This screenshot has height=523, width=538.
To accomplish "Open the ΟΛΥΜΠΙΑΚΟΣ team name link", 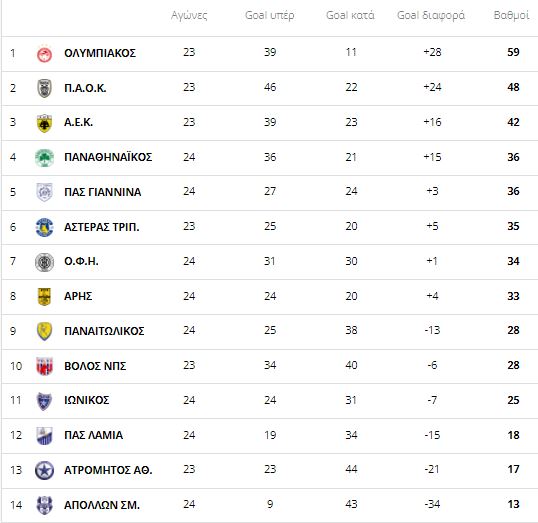I will [100, 53].
